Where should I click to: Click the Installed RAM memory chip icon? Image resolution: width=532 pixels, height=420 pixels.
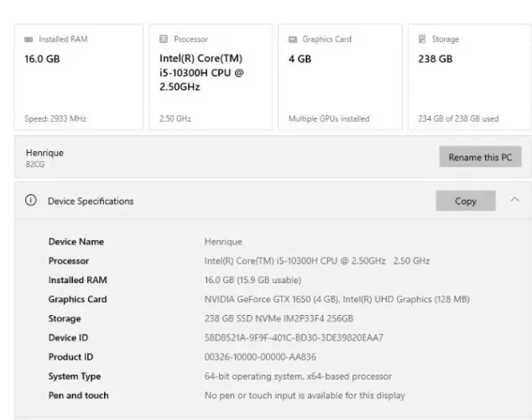pos(29,39)
